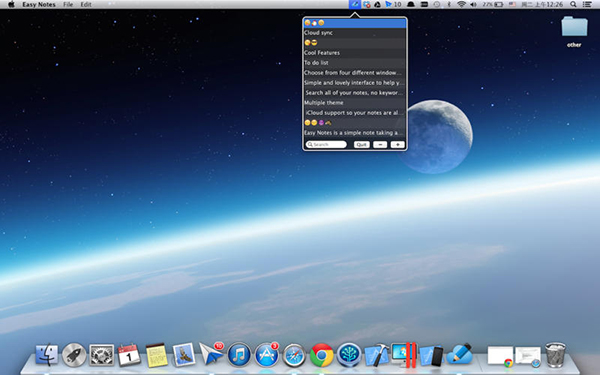This screenshot has width=600, height=375.
Task: Open Sparrow mail app with 10 badge in the Dock
Action: 211,354
